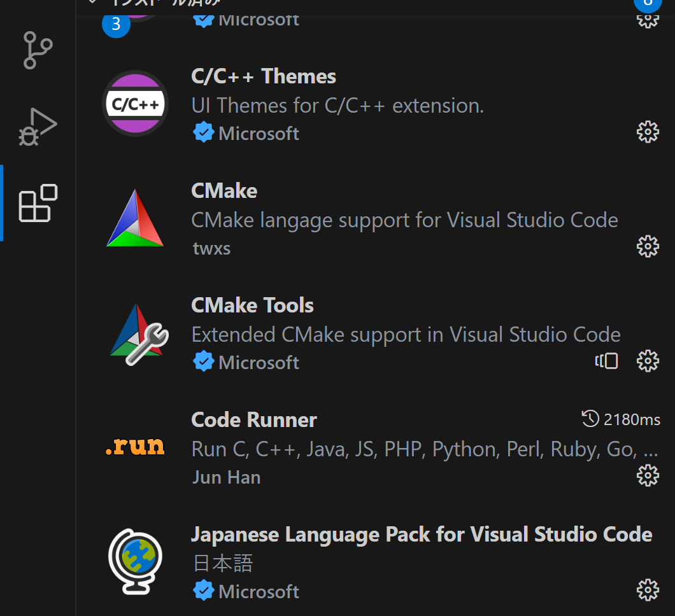The image size is (675, 616).
Task: Click the CMake Tools multi-workspace indicator icon
Action: (x=606, y=361)
